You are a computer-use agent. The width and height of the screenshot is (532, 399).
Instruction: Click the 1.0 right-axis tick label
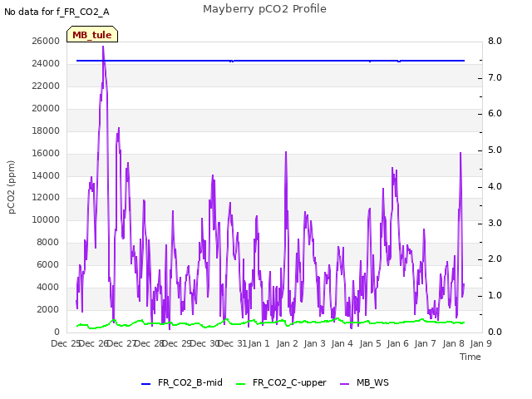495,296
